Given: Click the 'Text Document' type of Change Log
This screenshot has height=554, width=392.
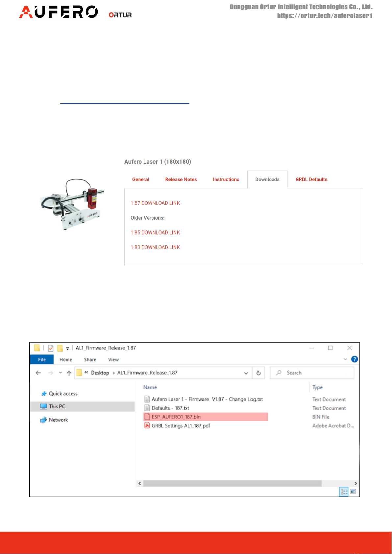Looking at the screenshot, I should click(x=329, y=399).
